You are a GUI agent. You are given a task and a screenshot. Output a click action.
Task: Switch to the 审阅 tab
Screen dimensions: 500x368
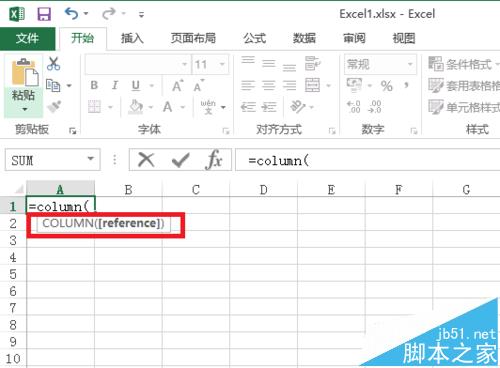tap(354, 38)
